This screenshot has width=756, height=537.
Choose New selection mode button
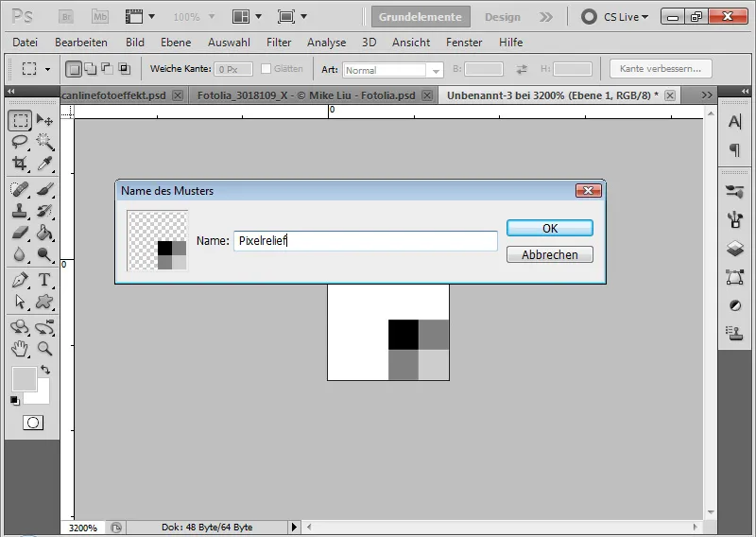click(x=74, y=69)
